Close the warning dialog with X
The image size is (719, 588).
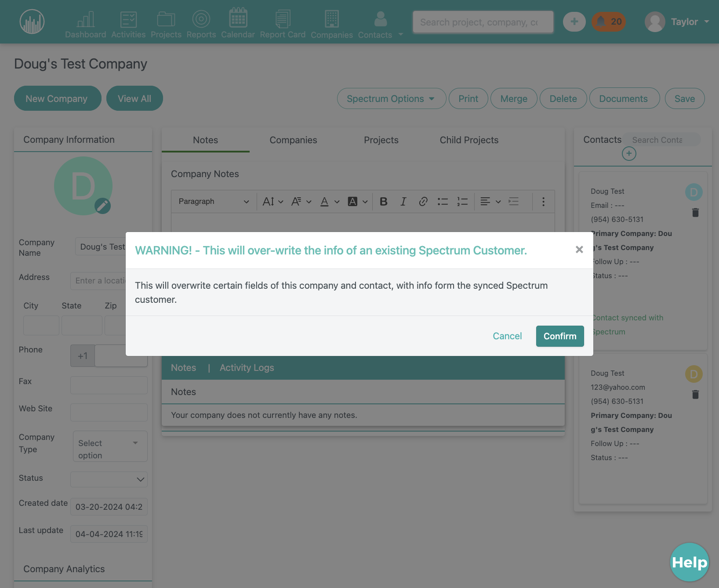point(579,250)
